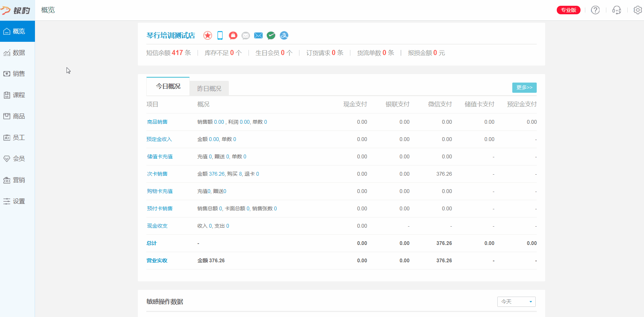Click the 琴行培训测试店 store name
The height and width of the screenshot is (317, 644).
(171, 35)
